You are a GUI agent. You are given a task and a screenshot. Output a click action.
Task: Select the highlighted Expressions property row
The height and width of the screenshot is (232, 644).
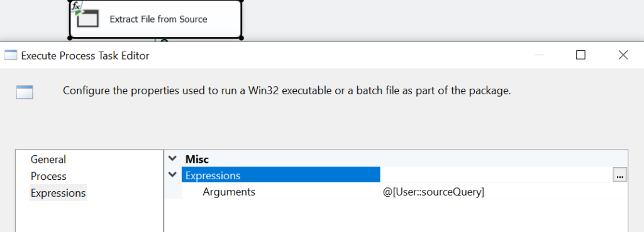[x=280, y=175]
